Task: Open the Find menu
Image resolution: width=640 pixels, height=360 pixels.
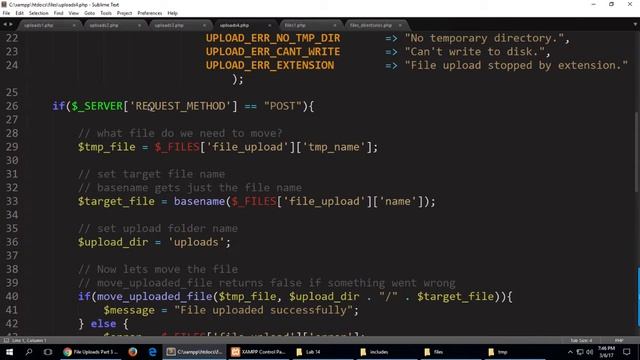Action: 58,13
